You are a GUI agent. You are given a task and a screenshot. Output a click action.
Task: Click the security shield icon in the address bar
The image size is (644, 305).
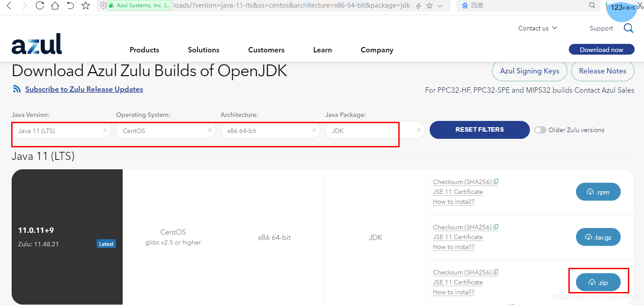point(104,5)
